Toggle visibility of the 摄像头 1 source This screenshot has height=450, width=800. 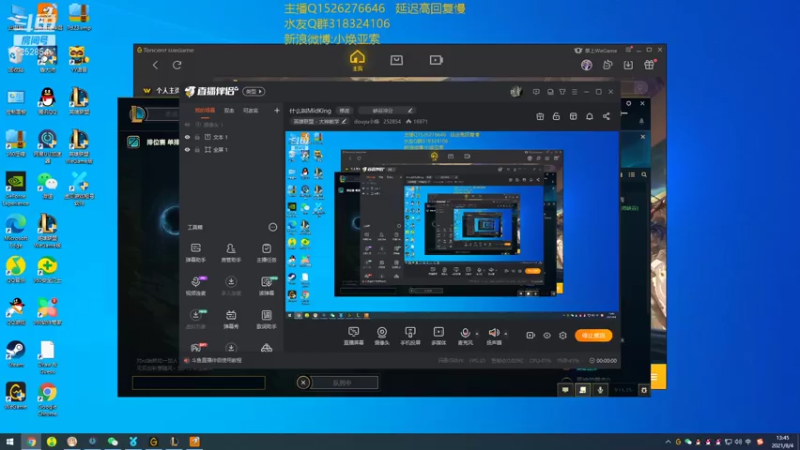coord(187,124)
